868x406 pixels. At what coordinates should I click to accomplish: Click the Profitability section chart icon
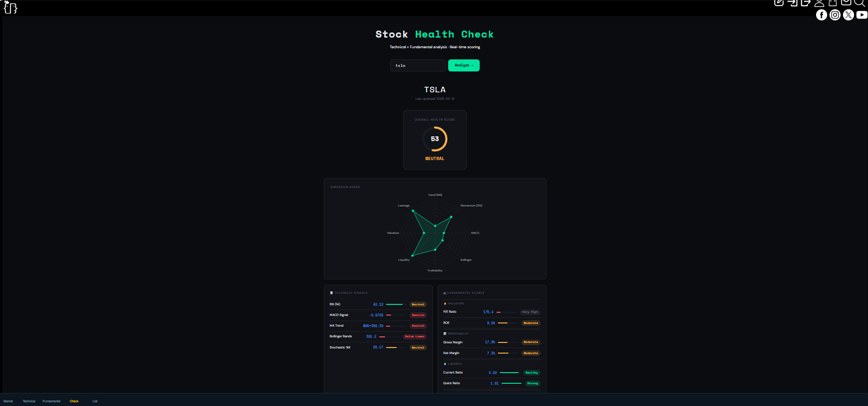click(x=445, y=334)
